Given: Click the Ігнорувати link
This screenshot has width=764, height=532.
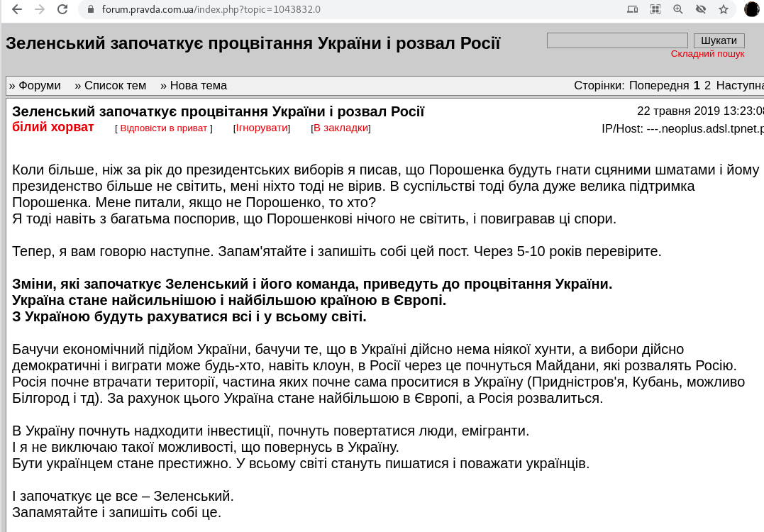Looking at the screenshot, I should 262,128.
